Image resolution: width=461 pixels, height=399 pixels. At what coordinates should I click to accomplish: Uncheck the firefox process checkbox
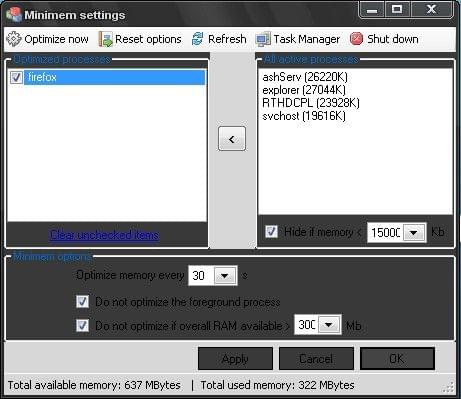(16, 77)
